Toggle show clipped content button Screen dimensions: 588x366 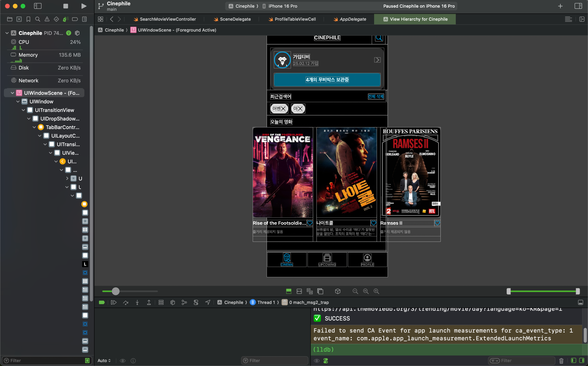tap(289, 291)
